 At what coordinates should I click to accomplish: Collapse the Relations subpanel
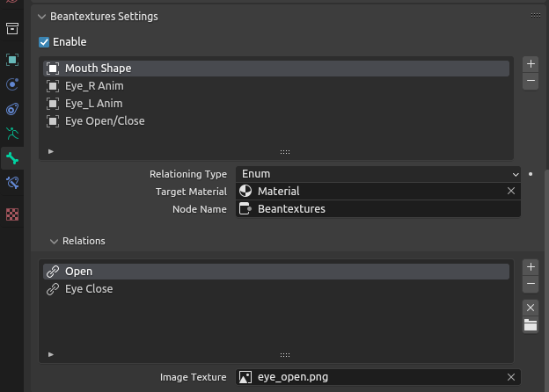(54, 242)
